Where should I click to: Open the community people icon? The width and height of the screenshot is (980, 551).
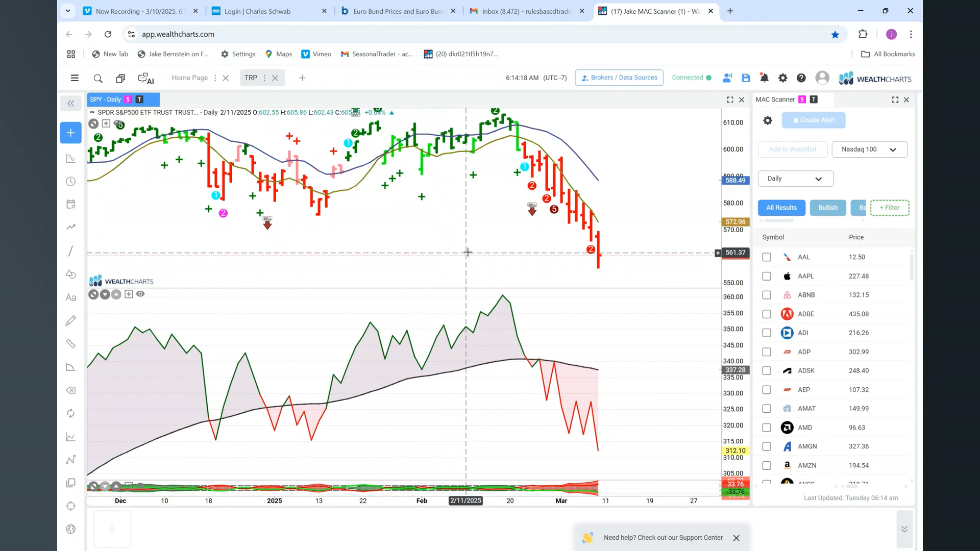(727, 78)
